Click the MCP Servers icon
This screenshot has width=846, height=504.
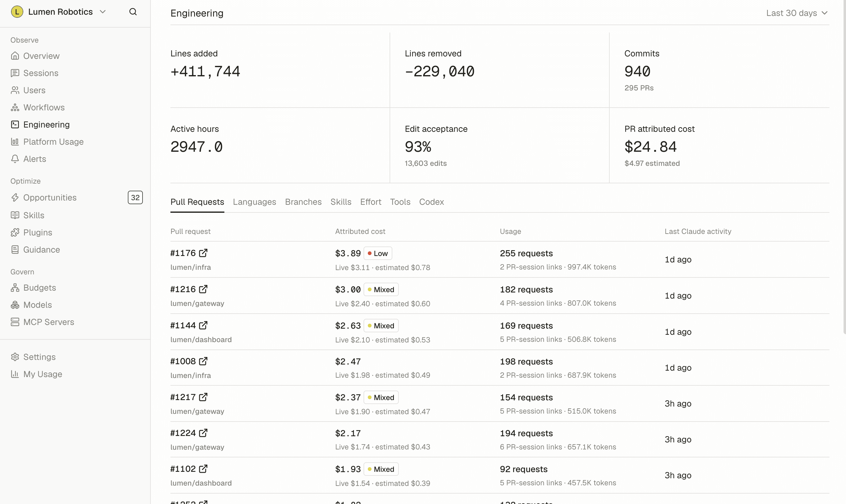[15, 322]
